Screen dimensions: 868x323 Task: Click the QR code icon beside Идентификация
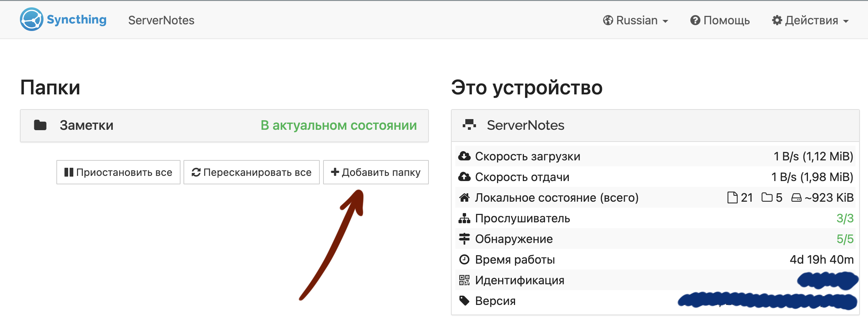click(464, 280)
